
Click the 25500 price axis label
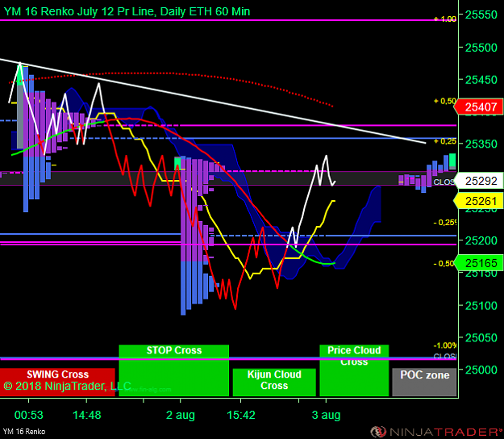tap(481, 48)
